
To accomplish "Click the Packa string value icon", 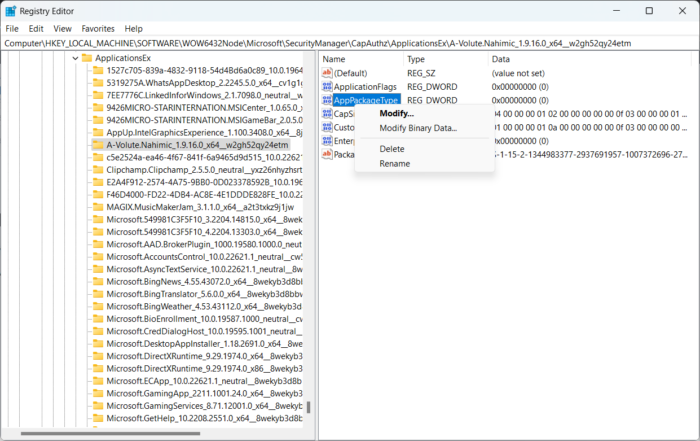I will coord(327,154).
